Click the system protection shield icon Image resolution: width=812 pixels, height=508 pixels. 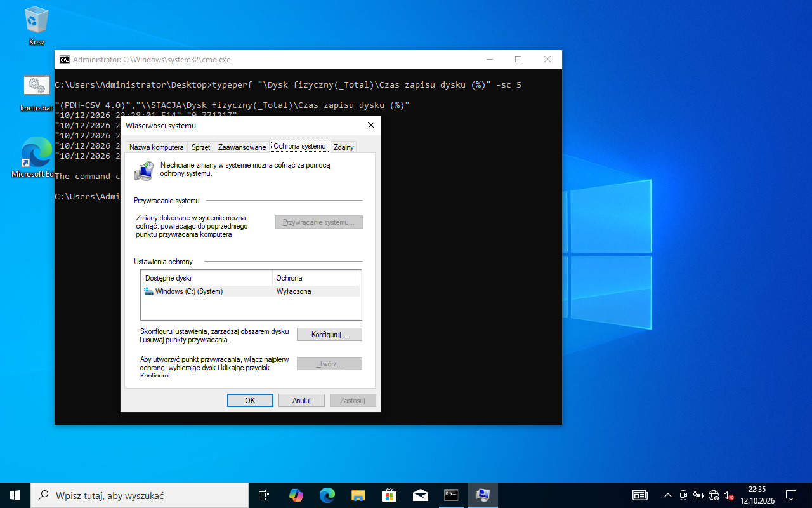point(145,170)
